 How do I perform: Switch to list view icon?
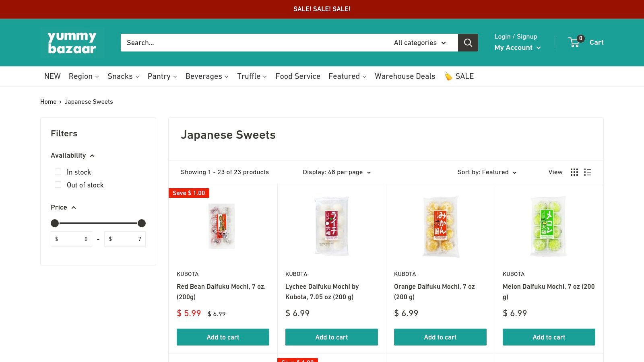click(x=588, y=172)
